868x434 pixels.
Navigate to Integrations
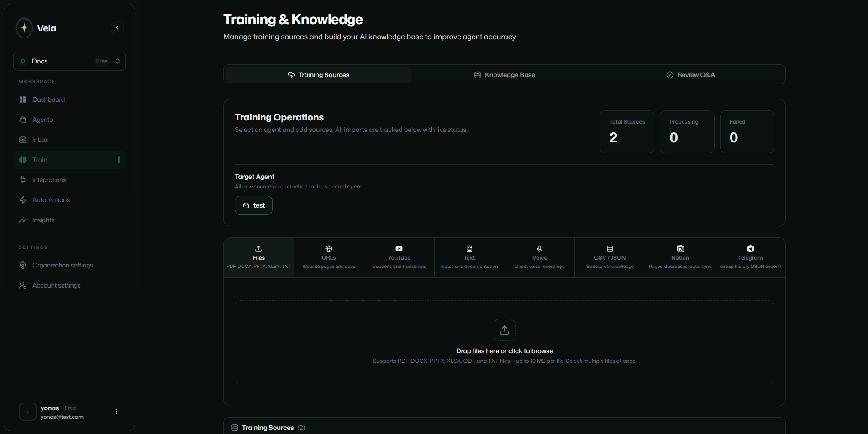69,180
